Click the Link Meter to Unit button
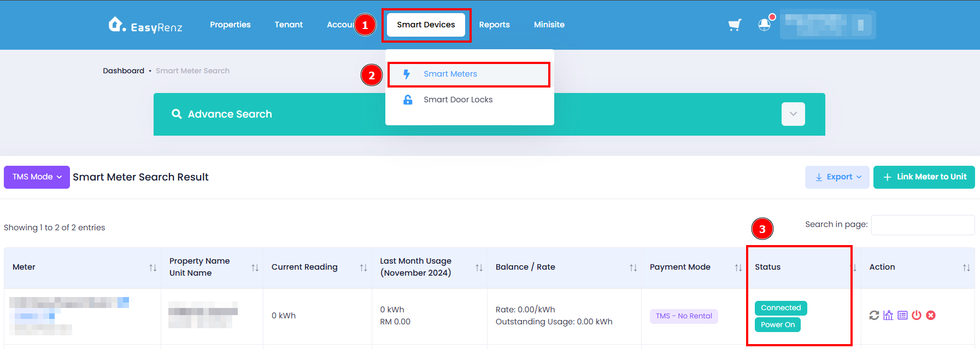Screen dimensions: 980x349 point(924,177)
